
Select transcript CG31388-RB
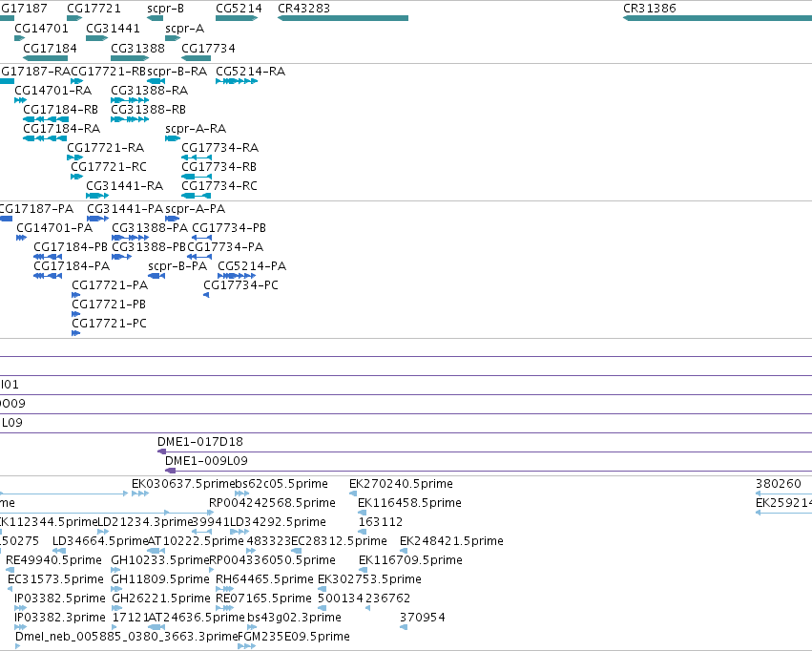pos(130,119)
